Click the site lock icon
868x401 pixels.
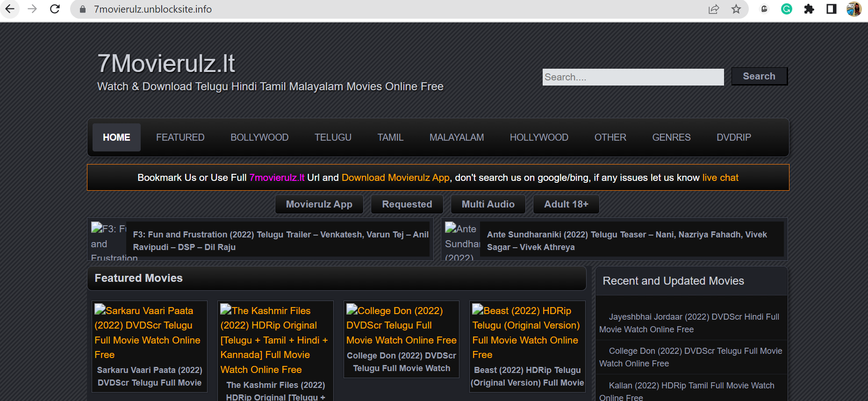[x=83, y=9]
